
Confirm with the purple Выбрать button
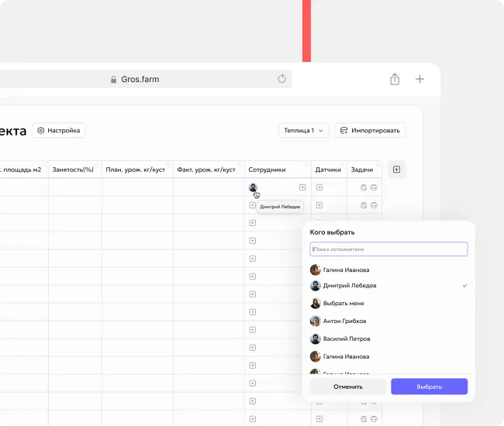(429, 386)
